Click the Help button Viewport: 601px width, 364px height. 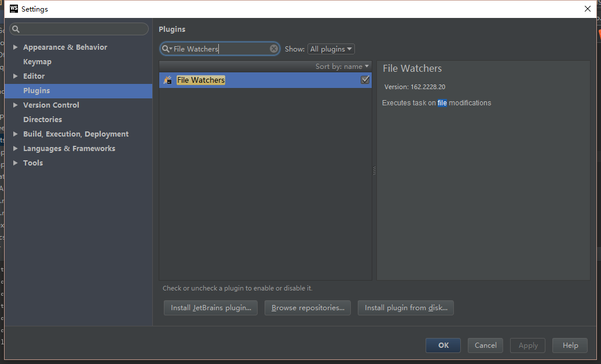coord(570,345)
